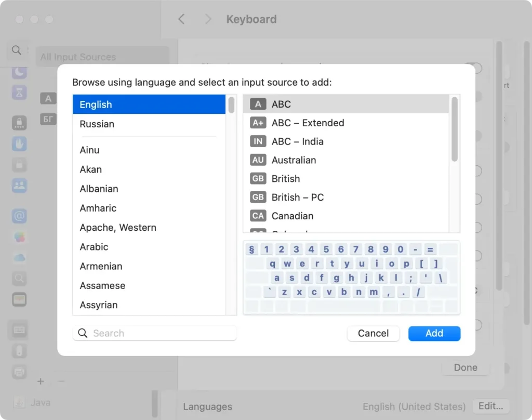Select Russian in the language list
The image size is (532, 420).
coord(97,124)
